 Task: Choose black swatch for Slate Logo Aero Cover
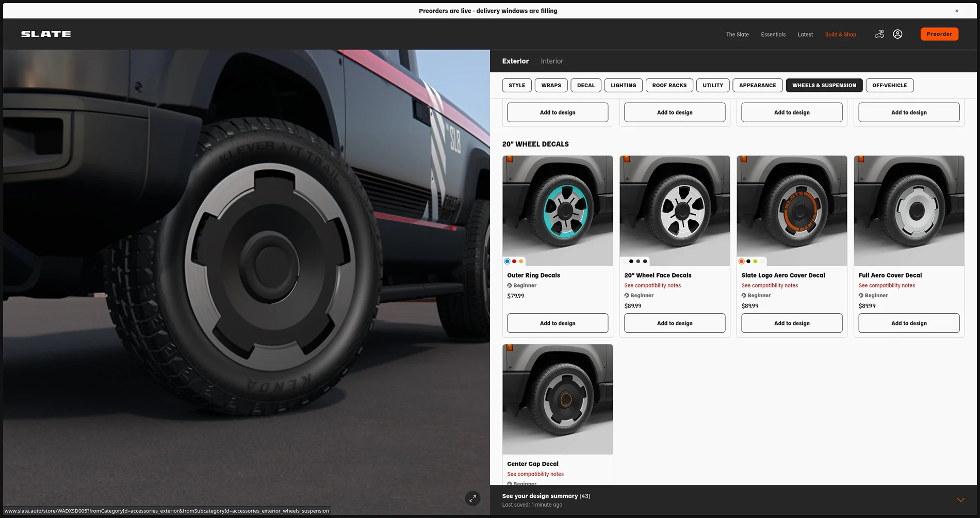pos(748,261)
